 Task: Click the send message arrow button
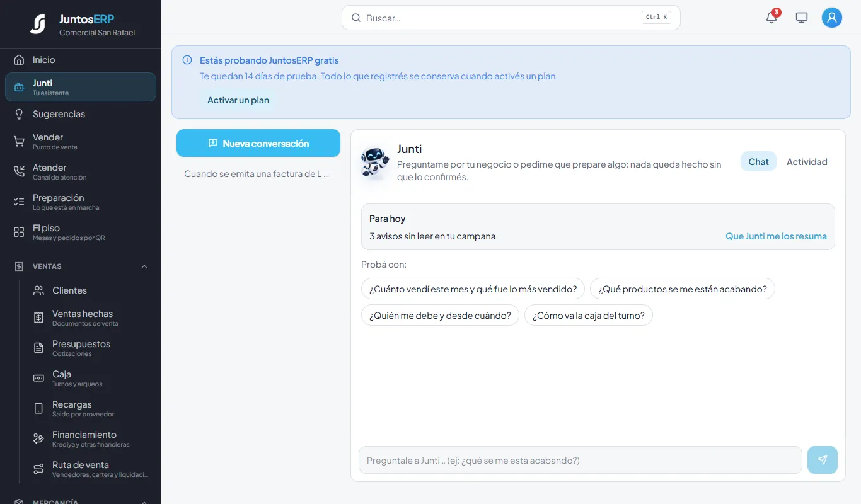(x=823, y=460)
